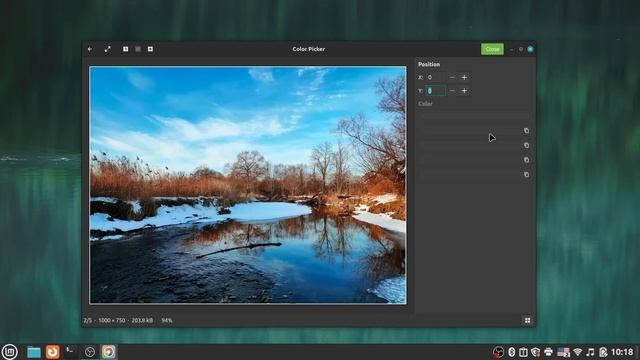Click the dimmed fit-to-window zoom icon
Image resolution: width=640 pixels, height=360 pixels.
(x=138, y=49)
